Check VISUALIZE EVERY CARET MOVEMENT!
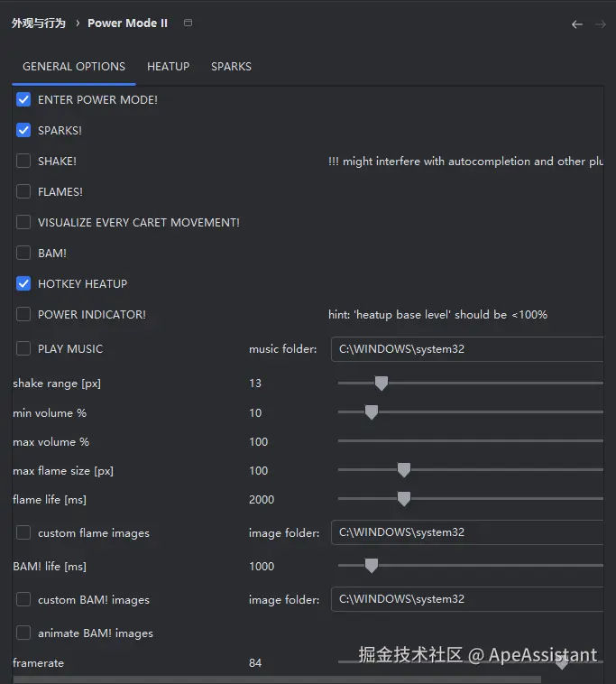 click(23, 222)
